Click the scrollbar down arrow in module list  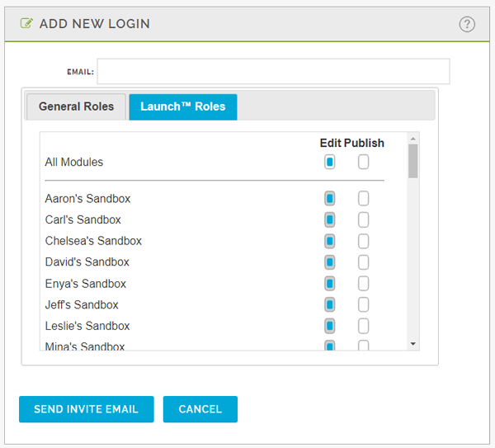click(x=413, y=344)
